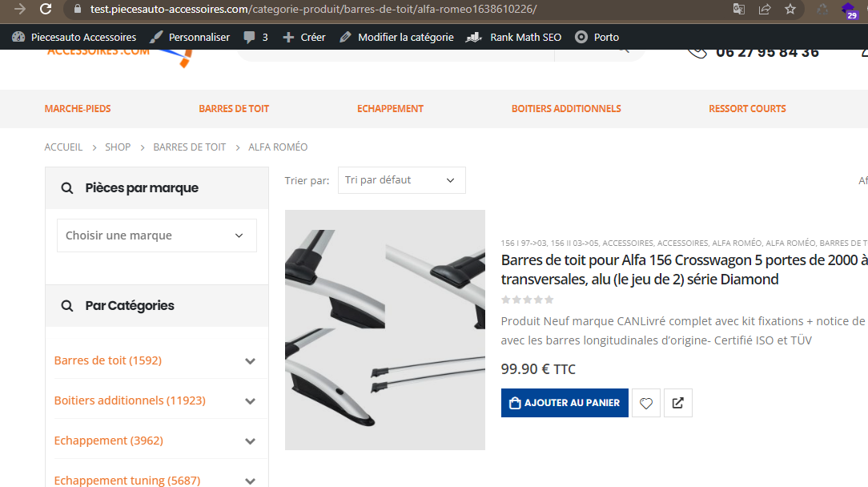868x487 pixels.
Task: Click the address bar URL
Action: pyautogui.click(x=313, y=10)
